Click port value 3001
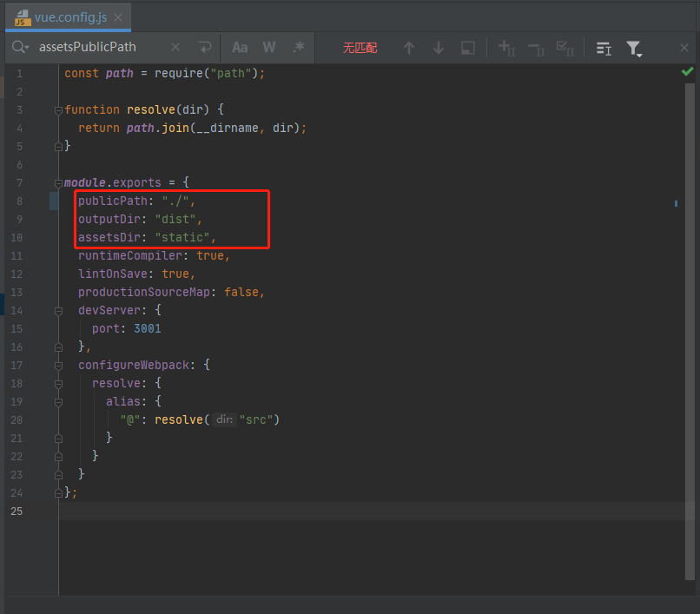Image resolution: width=700 pixels, height=614 pixels. point(148,328)
